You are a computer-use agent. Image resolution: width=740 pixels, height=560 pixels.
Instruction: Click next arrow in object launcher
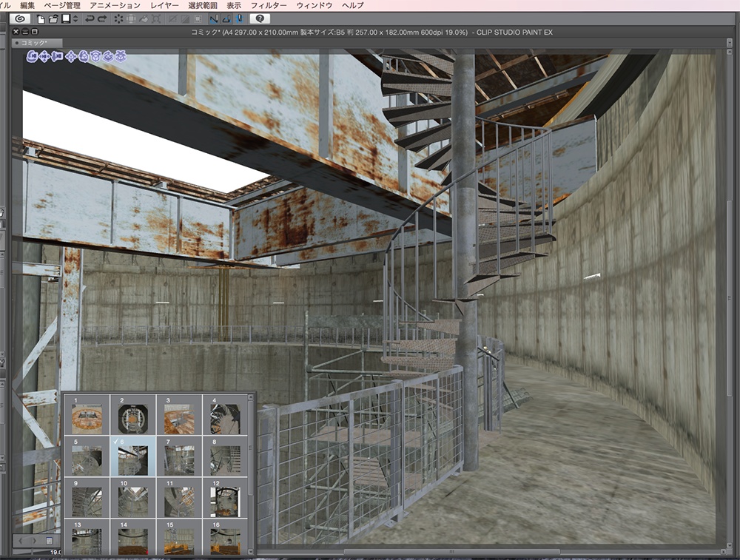click(x=35, y=540)
